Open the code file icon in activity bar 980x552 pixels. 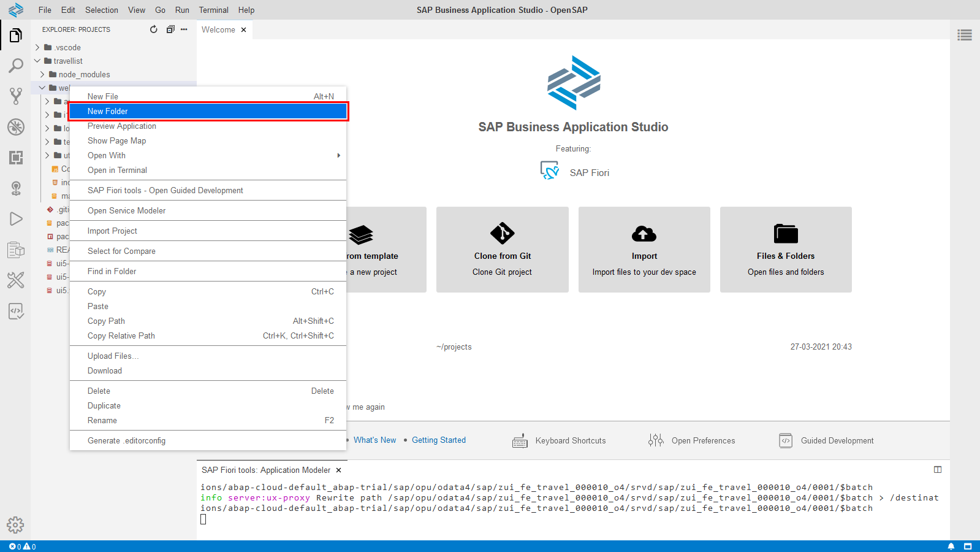tap(16, 311)
